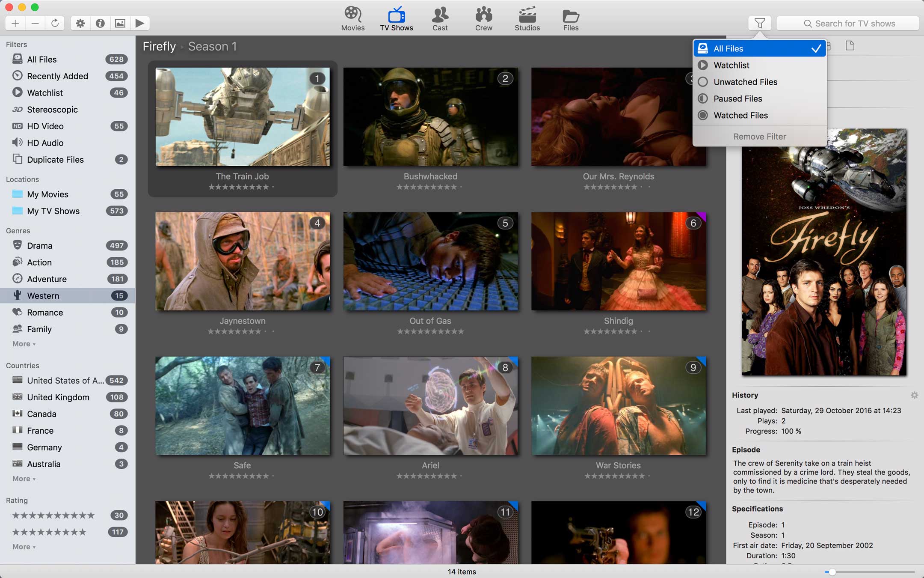
Task: Select the Romance genre
Action: tap(68, 313)
